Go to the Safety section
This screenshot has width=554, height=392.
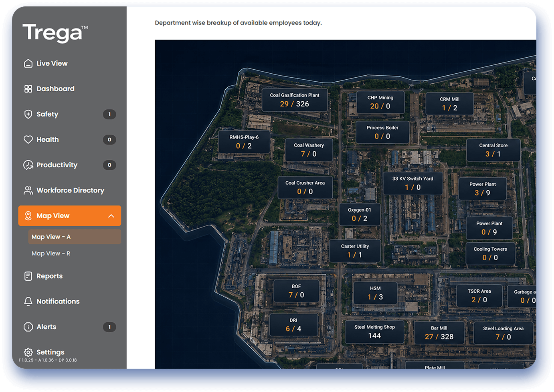(70, 114)
